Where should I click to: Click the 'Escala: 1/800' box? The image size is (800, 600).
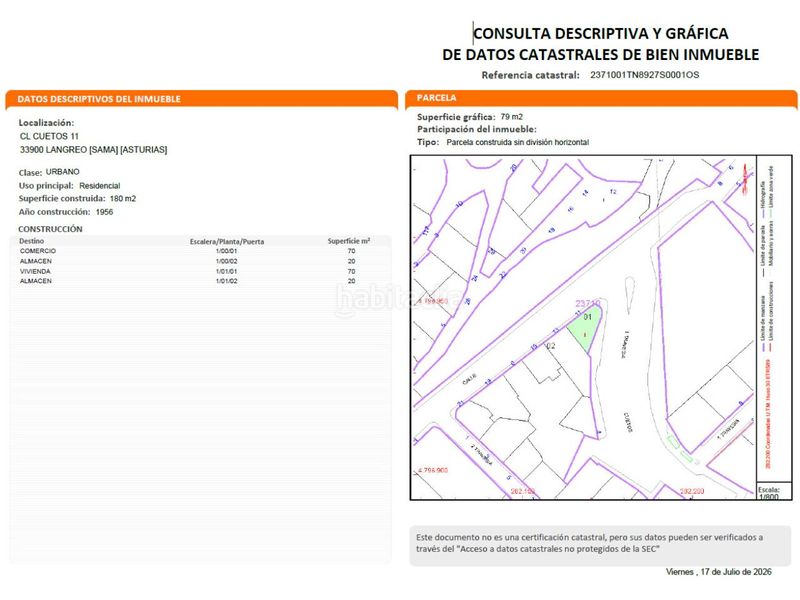(773, 491)
